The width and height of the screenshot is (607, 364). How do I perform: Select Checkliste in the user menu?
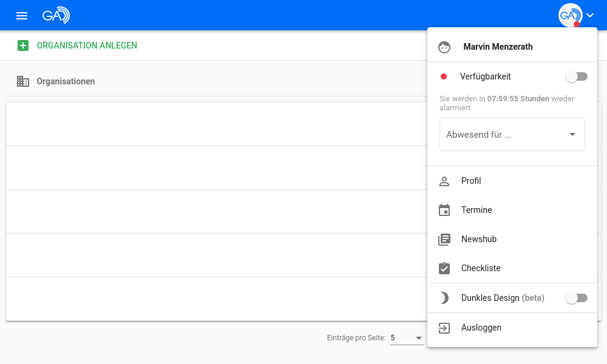click(481, 268)
